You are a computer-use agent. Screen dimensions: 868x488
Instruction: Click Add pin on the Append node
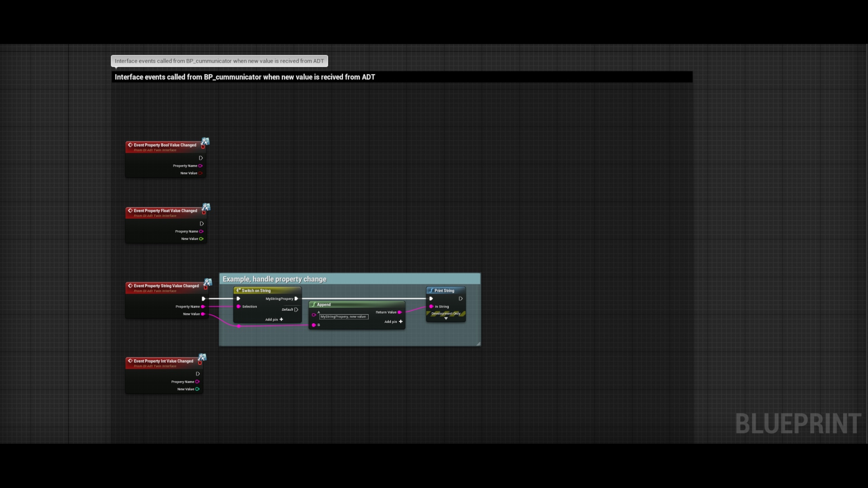coord(401,322)
